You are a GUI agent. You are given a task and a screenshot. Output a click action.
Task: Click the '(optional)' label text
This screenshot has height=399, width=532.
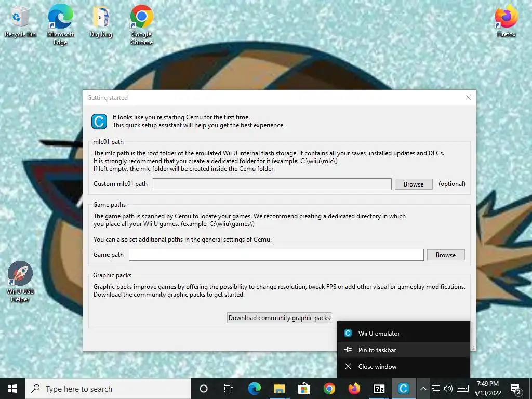coord(451,184)
